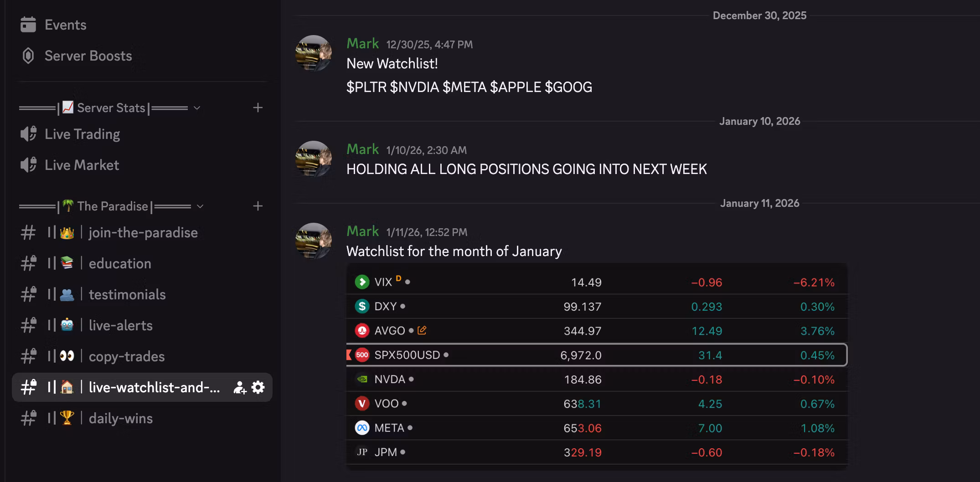Switch to the education channel
This screenshot has width=980, height=482.
point(119,263)
